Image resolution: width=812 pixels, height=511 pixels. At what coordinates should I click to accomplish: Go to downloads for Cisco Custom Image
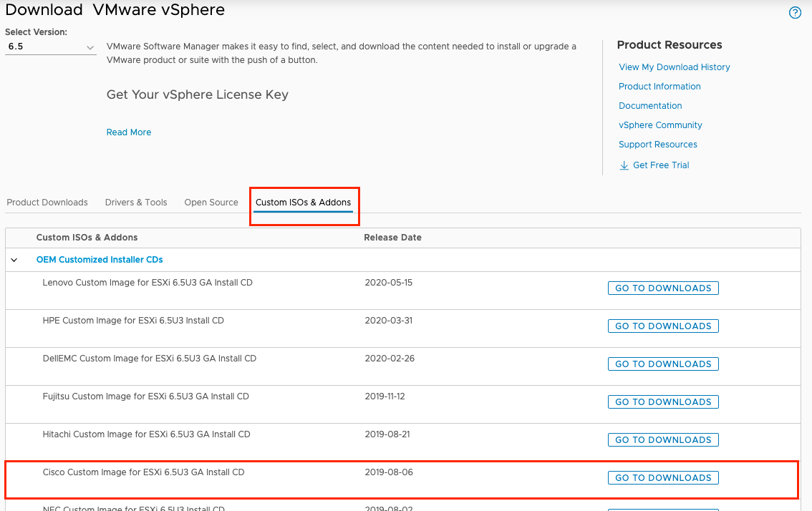tap(663, 478)
